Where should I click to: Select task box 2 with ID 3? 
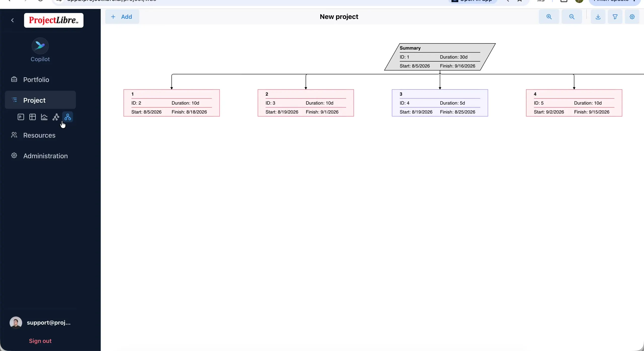click(x=306, y=103)
